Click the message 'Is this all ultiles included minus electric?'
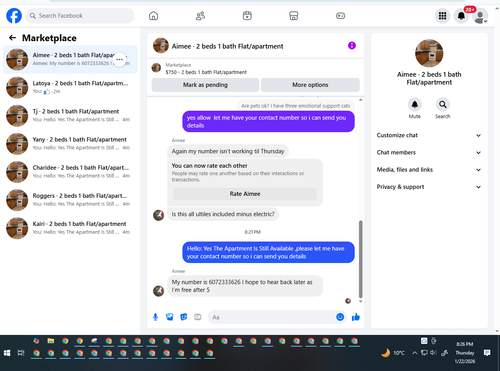Image resolution: width=500 pixels, height=371 pixels. pyautogui.click(x=223, y=214)
